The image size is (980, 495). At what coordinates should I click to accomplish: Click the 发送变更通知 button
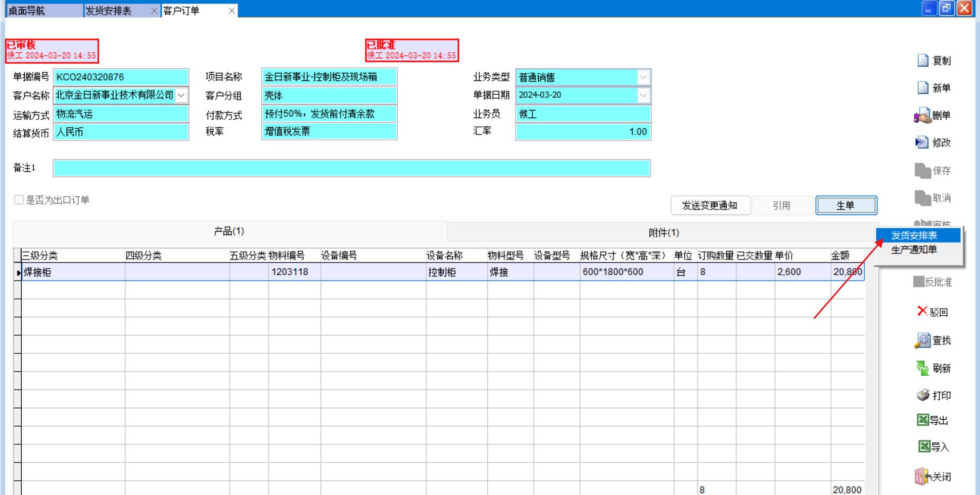point(710,206)
